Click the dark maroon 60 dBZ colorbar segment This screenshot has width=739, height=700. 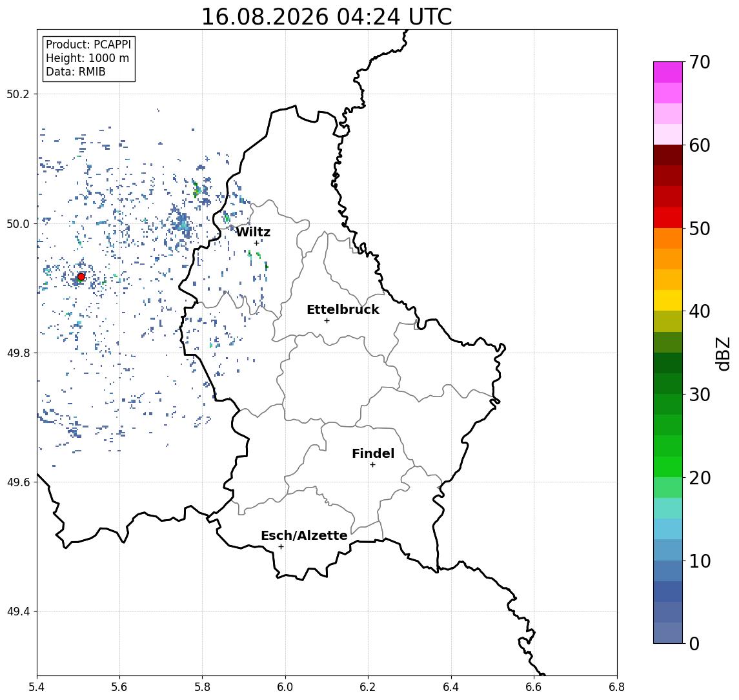[668, 155]
